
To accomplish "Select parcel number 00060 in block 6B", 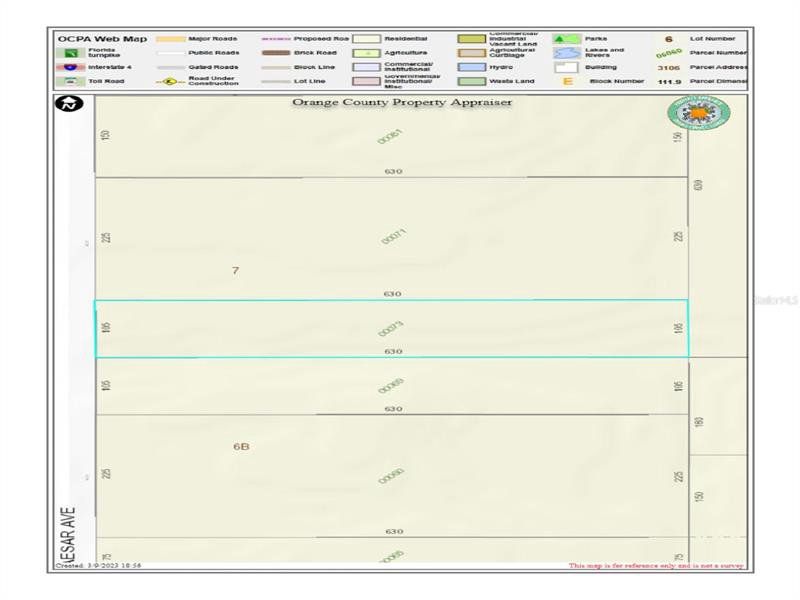I will [391, 476].
